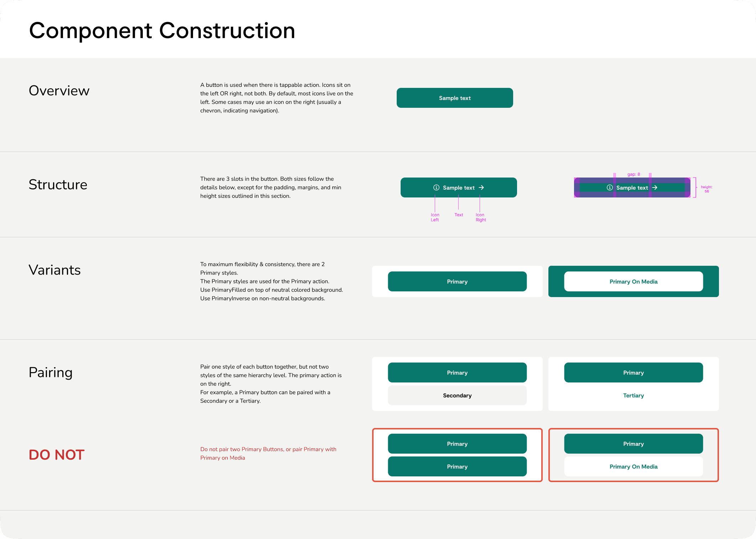
Task: Click the 'Icon Left' pink annotation label
Action: click(x=435, y=217)
